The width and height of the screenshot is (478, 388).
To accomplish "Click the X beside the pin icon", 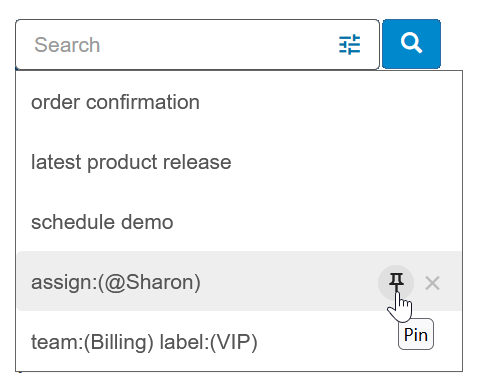I will pos(432,283).
